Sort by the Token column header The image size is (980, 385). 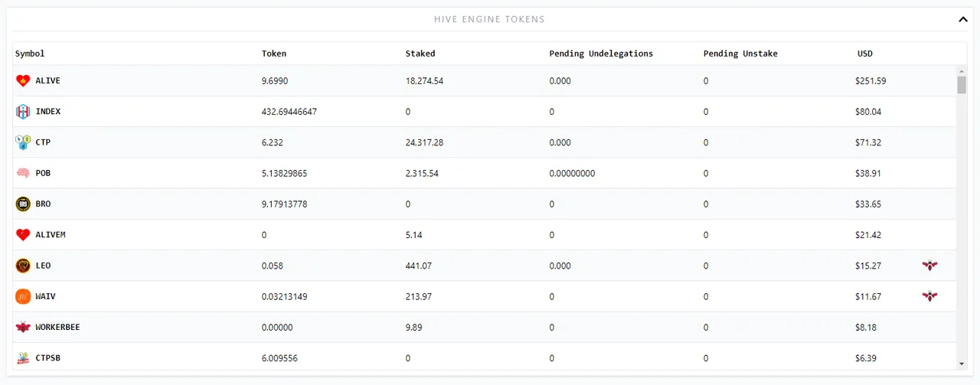coord(274,54)
